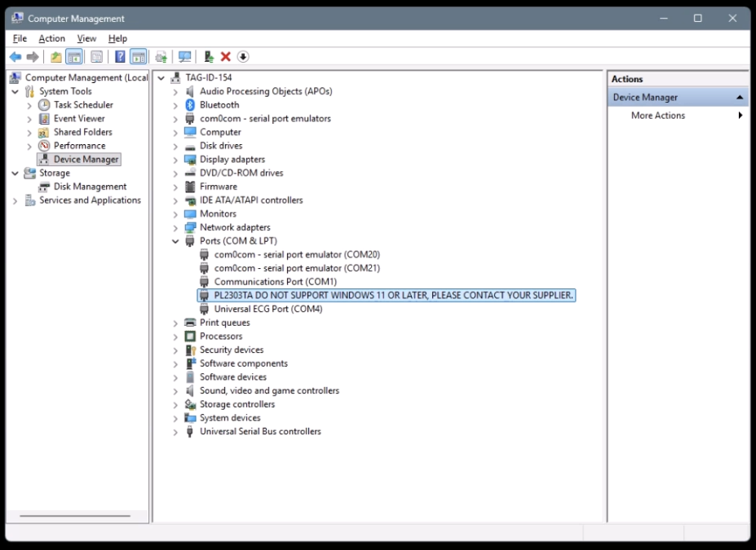The image size is (756, 550).
Task: Expand Universal Serial Bus controllers
Action: coord(175,432)
